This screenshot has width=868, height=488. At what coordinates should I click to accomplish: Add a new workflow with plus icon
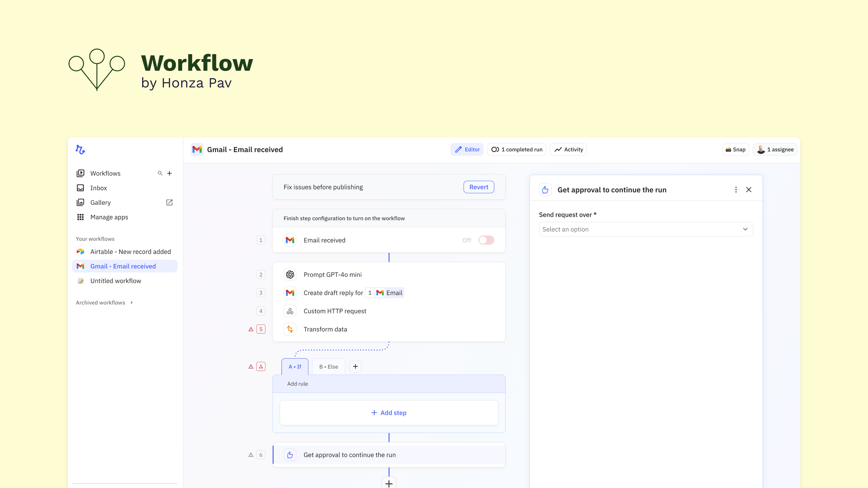click(170, 173)
